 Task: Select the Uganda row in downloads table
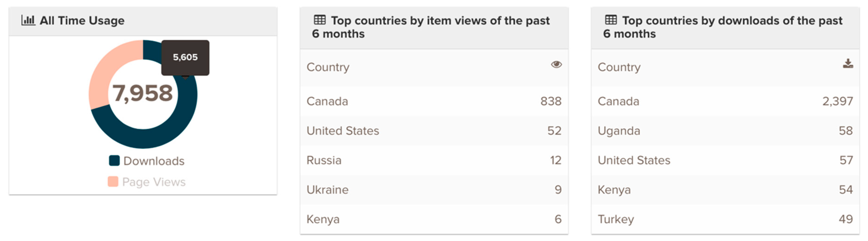pyautogui.click(x=725, y=131)
